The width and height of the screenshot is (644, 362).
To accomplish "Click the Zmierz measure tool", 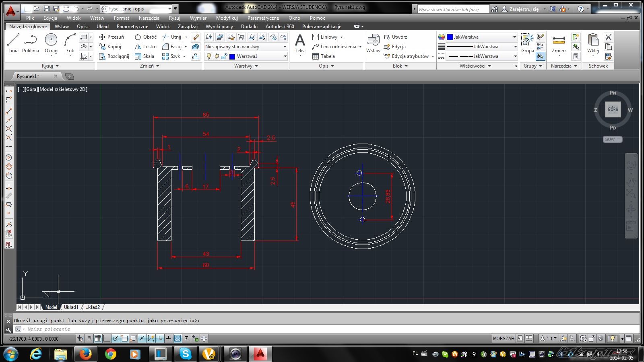I will [559, 43].
